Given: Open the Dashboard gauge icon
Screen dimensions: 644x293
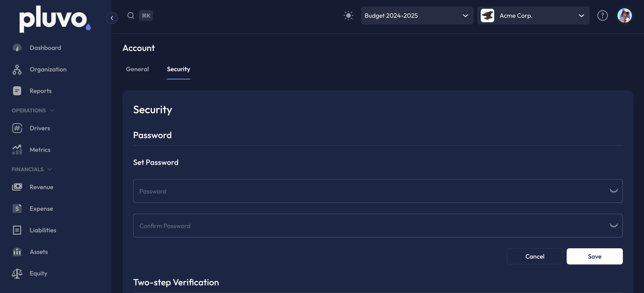Looking at the screenshot, I should tap(17, 48).
